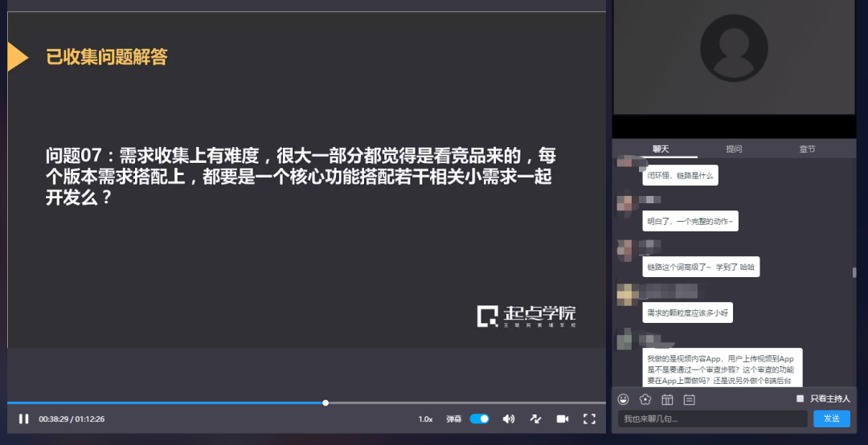
Task: Jump to the unplayed part of the progress bar
Action: coord(467,403)
